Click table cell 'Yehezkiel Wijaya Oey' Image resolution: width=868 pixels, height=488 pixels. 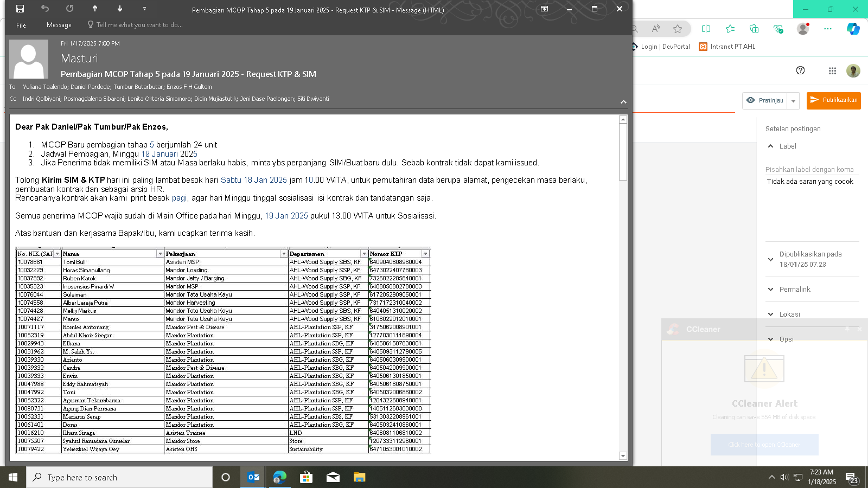point(113,449)
